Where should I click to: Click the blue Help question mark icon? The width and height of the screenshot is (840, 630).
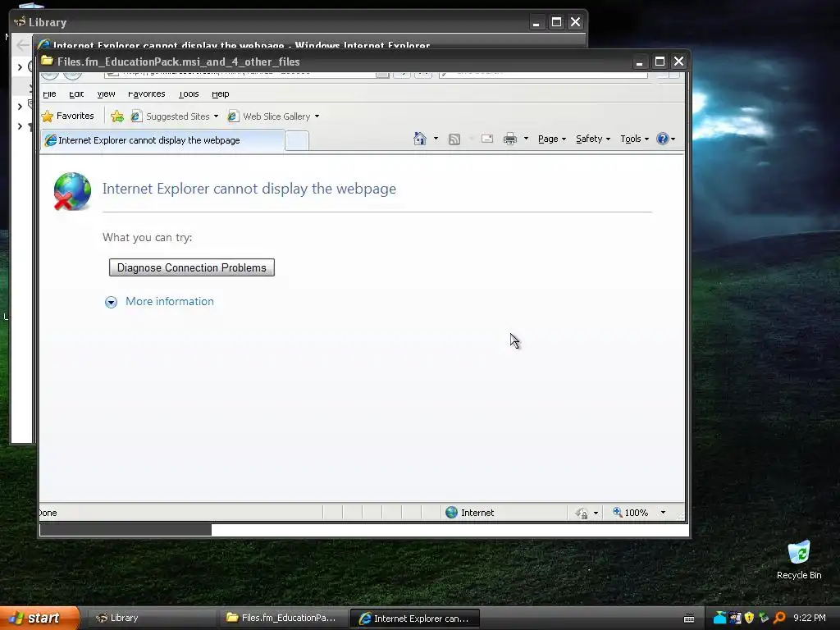(x=663, y=139)
